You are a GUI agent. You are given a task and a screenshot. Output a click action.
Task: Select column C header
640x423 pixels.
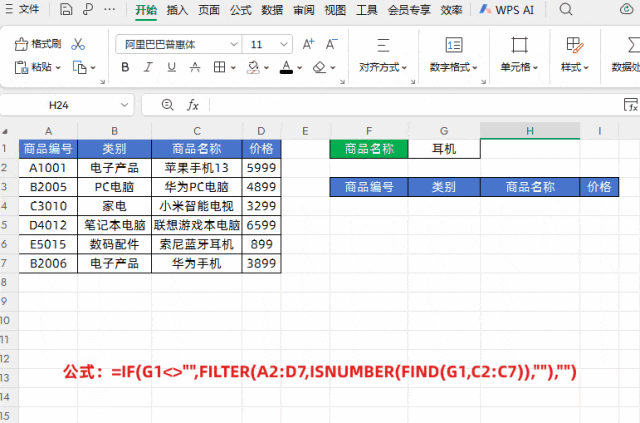click(197, 131)
